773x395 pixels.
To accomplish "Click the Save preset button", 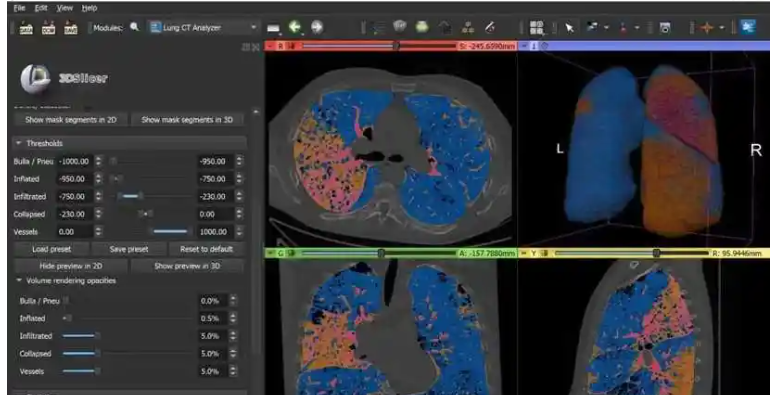I will click(x=129, y=249).
